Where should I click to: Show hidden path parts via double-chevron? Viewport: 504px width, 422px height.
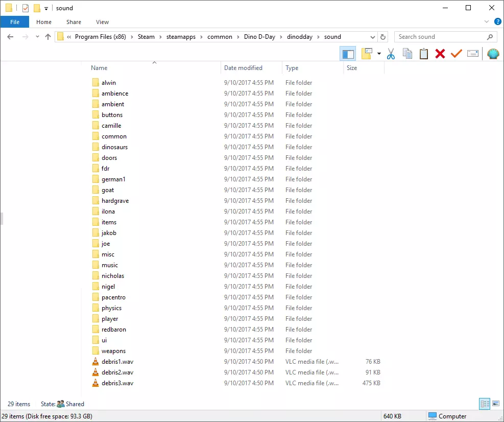point(69,37)
